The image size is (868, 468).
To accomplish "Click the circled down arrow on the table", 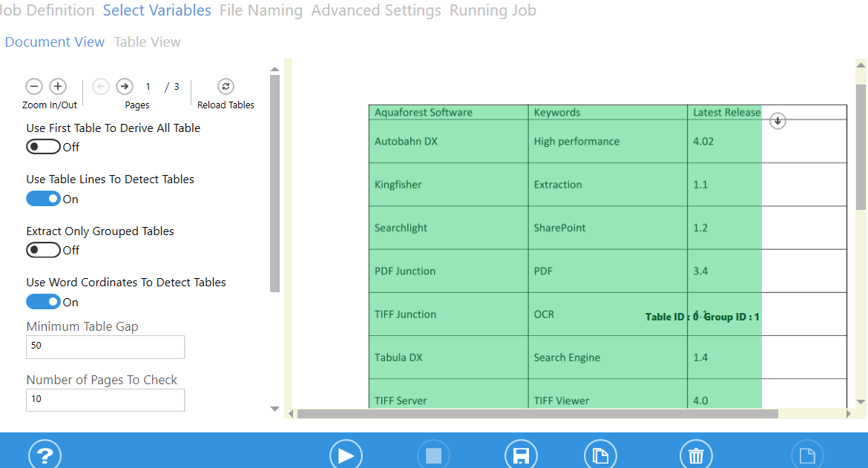I will 777,121.
